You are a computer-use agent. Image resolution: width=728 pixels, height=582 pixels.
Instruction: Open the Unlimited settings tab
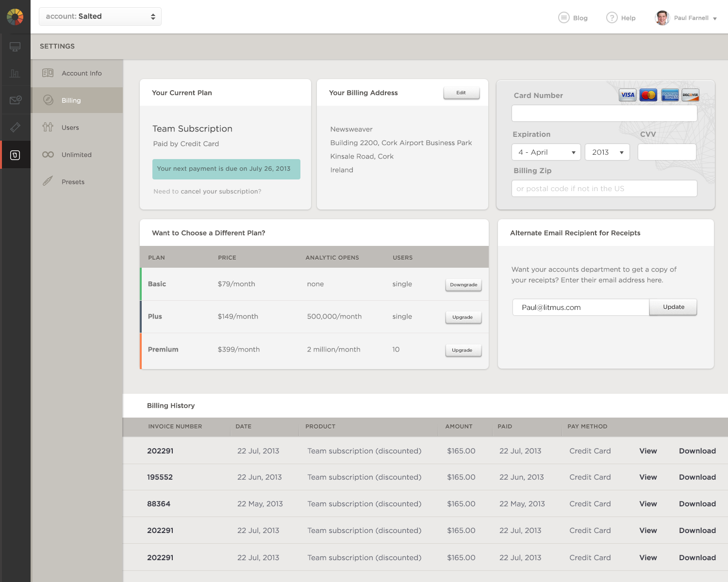[x=77, y=155]
